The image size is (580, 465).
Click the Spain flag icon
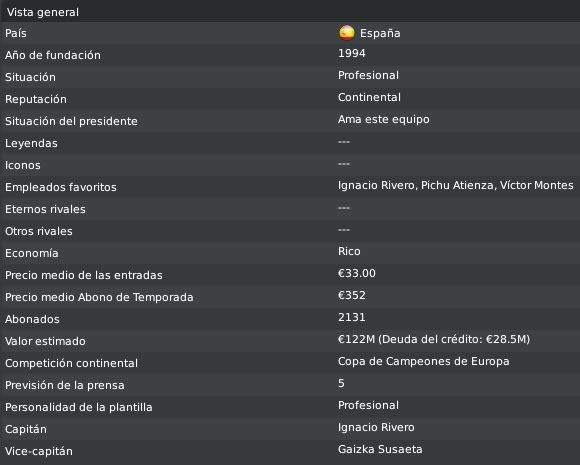[x=347, y=33]
